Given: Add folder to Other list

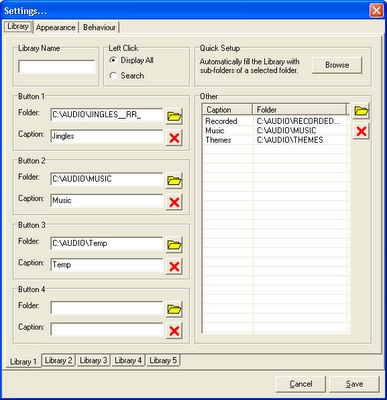Looking at the screenshot, I should pyautogui.click(x=361, y=111).
